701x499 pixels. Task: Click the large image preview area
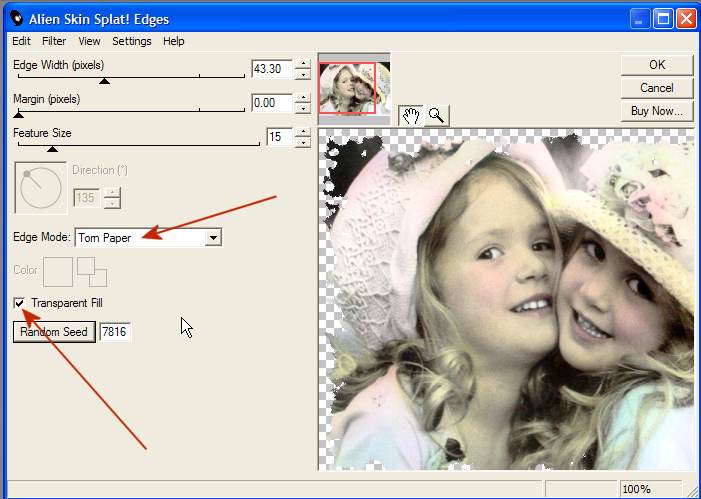[506, 300]
